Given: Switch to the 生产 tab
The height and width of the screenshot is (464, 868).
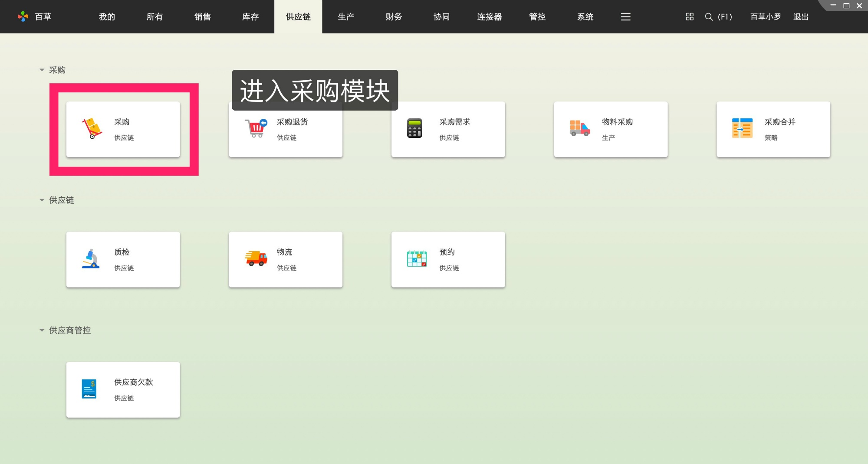Looking at the screenshot, I should coord(346,17).
